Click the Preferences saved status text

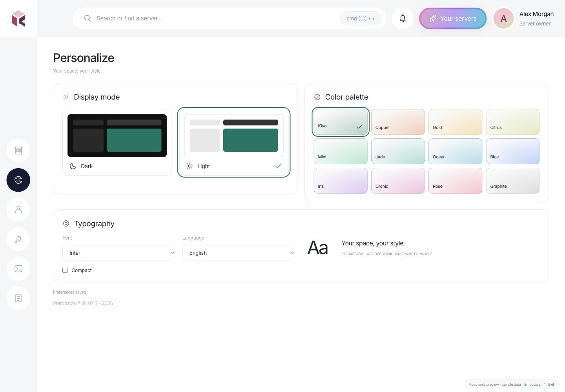(x=69, y=292)
